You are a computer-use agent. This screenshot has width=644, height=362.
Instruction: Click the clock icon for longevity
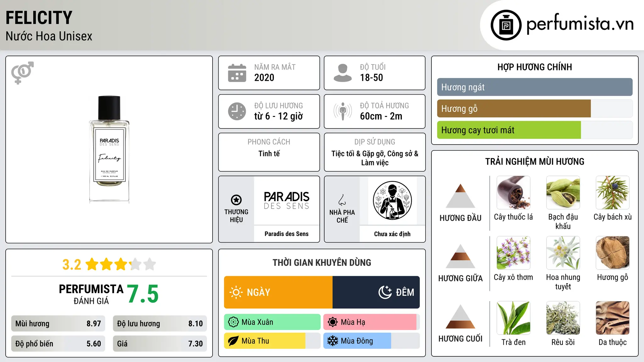(237, 111)
